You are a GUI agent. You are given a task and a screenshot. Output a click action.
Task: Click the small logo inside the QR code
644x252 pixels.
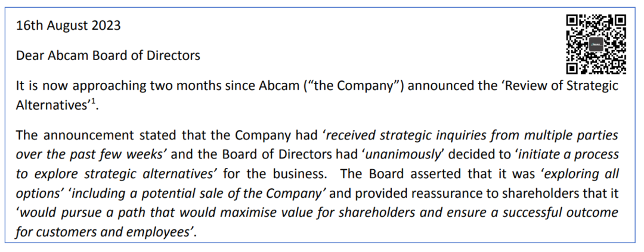point(596,44)
